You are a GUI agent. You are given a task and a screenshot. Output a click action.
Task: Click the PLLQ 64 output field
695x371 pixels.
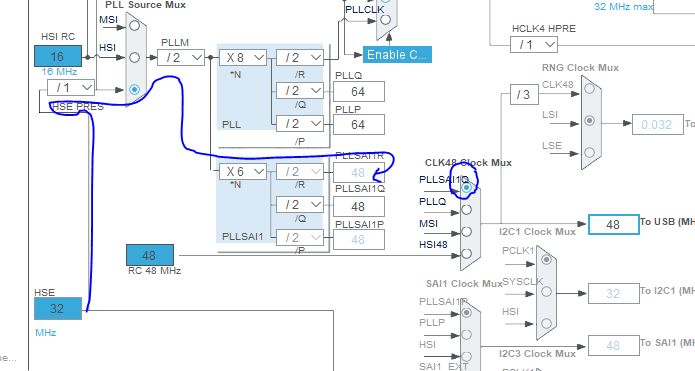[359, 92]
